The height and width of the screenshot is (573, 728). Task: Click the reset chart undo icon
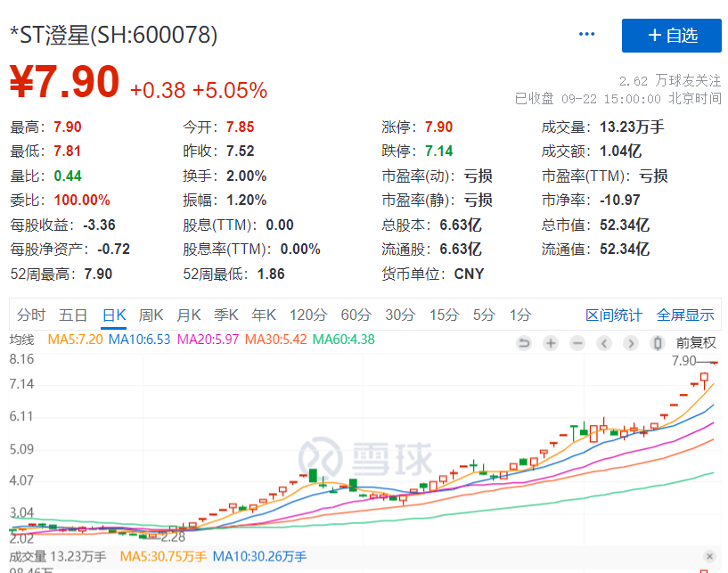524,343
